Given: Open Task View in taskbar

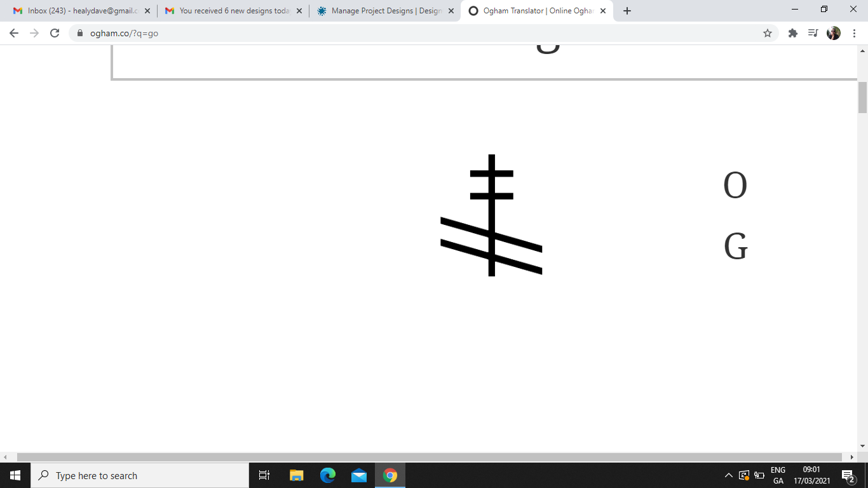Looking at the screenshot, I should point(264,475).
